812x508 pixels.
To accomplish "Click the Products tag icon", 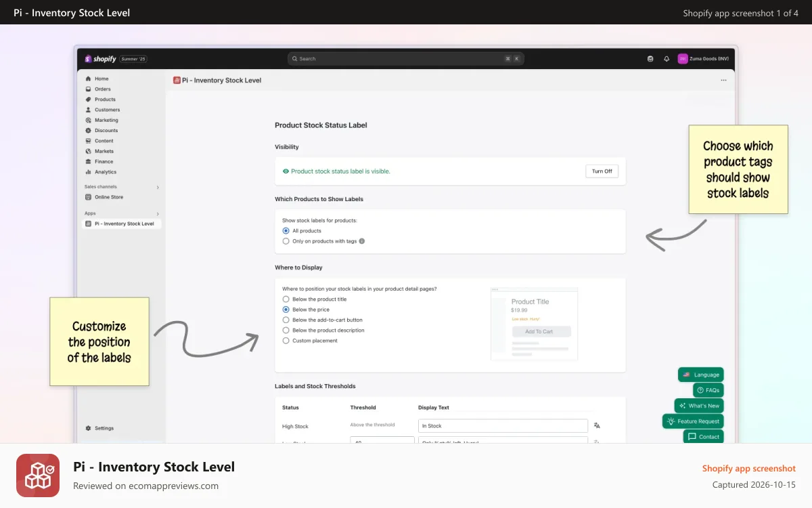I will tap(88, 100).
